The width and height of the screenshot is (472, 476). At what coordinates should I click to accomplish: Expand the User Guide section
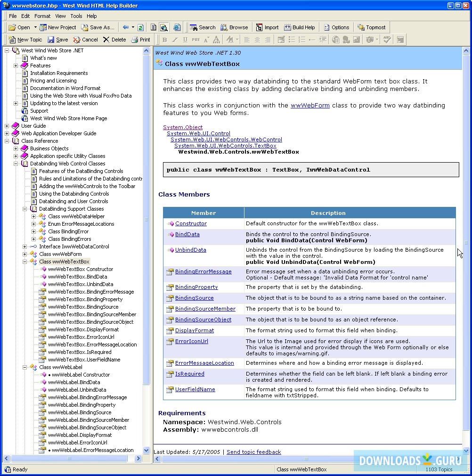pos(7,126)
